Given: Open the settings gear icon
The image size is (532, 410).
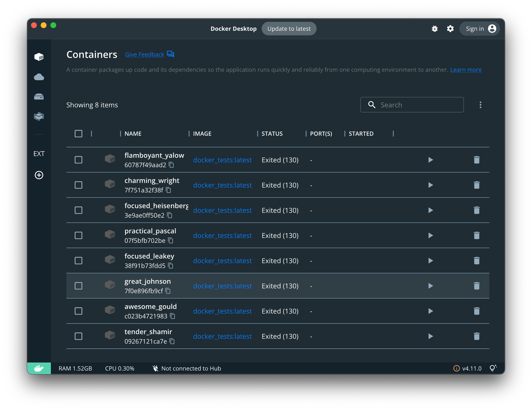Looking at the screenshot, I should (x=450, y=29).
